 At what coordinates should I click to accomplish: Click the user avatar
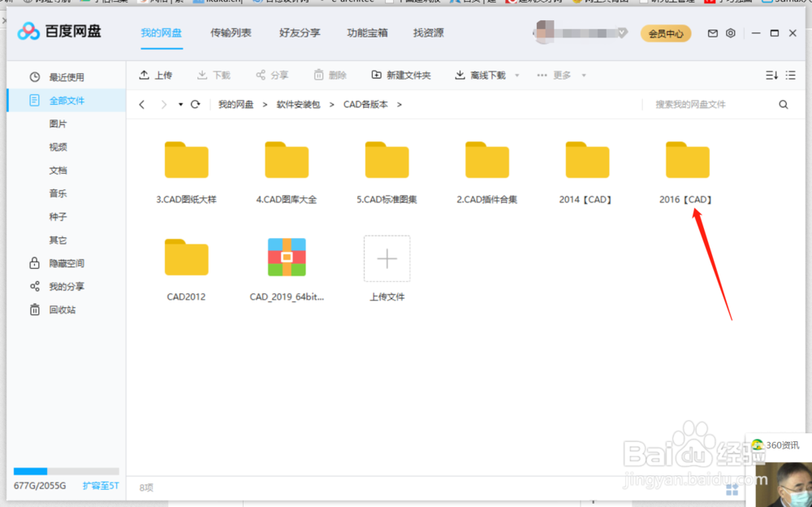545,32
